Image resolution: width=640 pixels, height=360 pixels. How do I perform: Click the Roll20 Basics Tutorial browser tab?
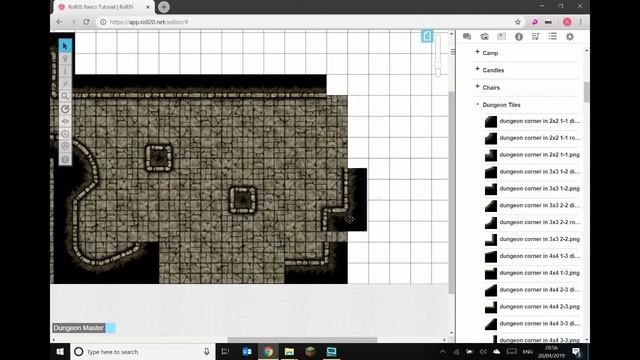pyautogui.click(x=104, y=7)
